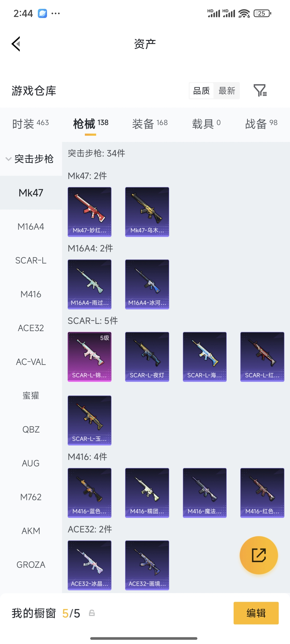Switch to the 装备 168 tab
This screenshot has height=644, width=290.
click(150, 124)
